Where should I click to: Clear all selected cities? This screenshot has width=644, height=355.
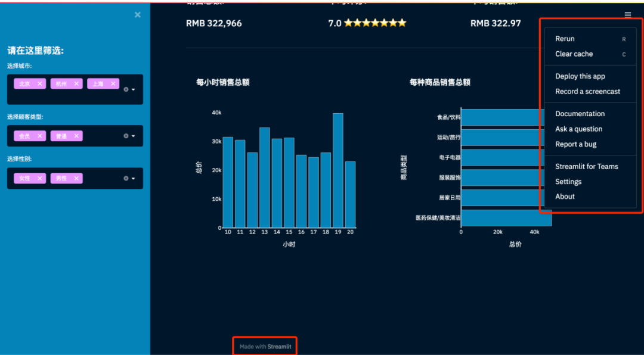click(126, 89)
